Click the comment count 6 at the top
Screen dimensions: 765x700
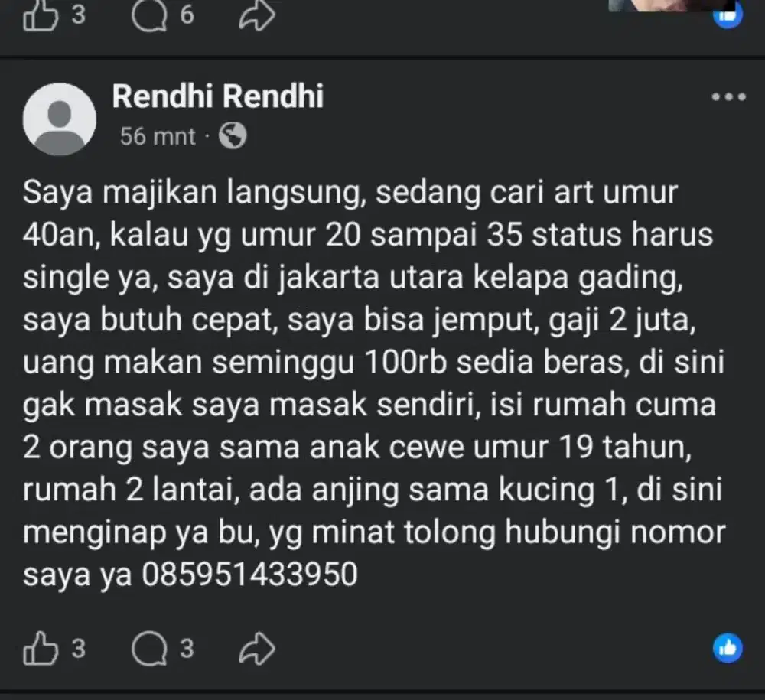187,17
